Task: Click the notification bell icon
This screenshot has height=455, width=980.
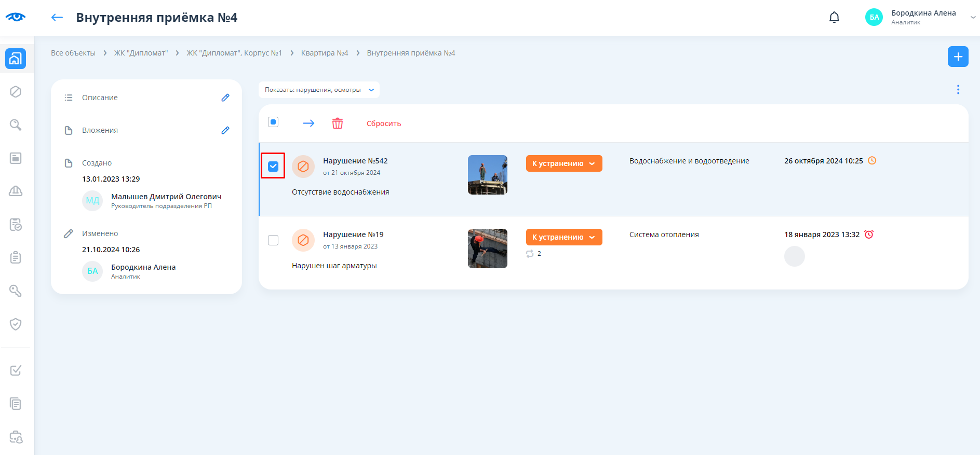Action: pos(834,18)
